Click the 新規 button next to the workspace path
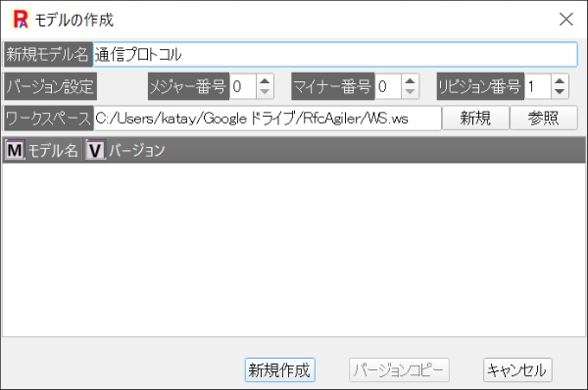 pos(475,119)
